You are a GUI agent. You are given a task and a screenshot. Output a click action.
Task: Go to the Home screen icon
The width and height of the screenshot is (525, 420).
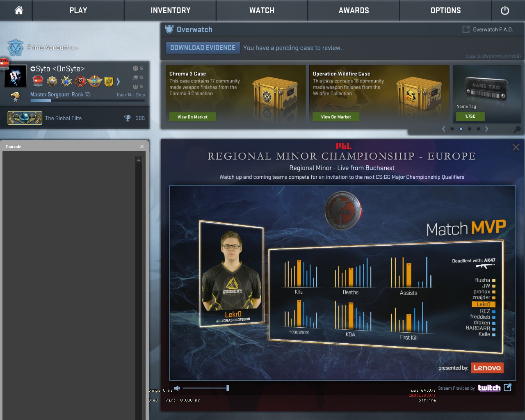pyautogui.click(x=19, y=10)
